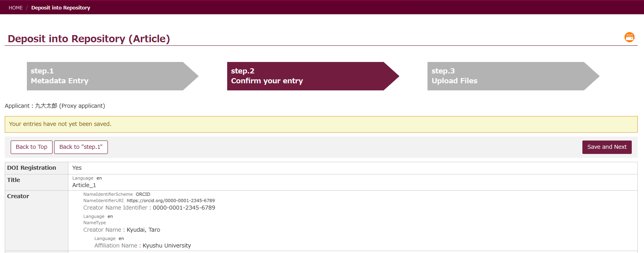Select the step.3 Upload Files step
Screen dimensions: 644x253
507,76
